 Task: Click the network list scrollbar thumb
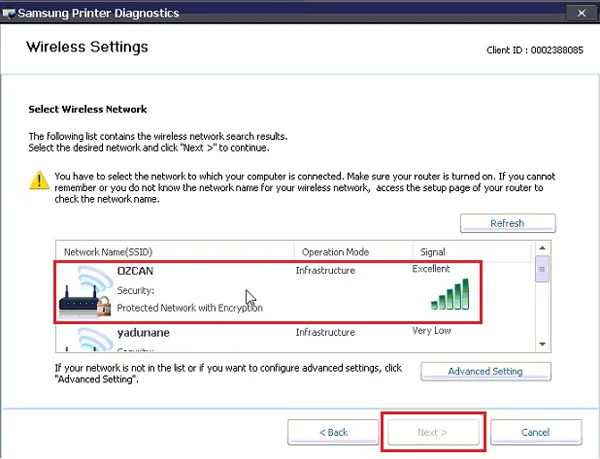click(x=542, y=269)
